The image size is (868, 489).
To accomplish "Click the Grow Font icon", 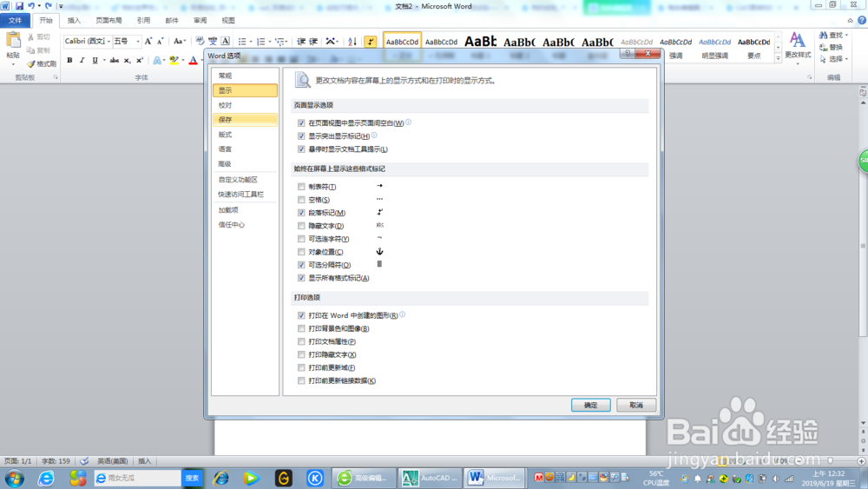I will [x=148, y=42].
